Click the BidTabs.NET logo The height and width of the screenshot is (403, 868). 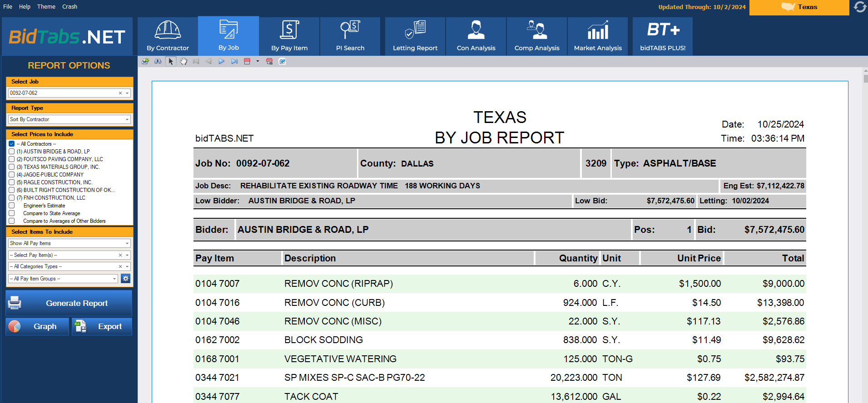[x=67, y=37]
